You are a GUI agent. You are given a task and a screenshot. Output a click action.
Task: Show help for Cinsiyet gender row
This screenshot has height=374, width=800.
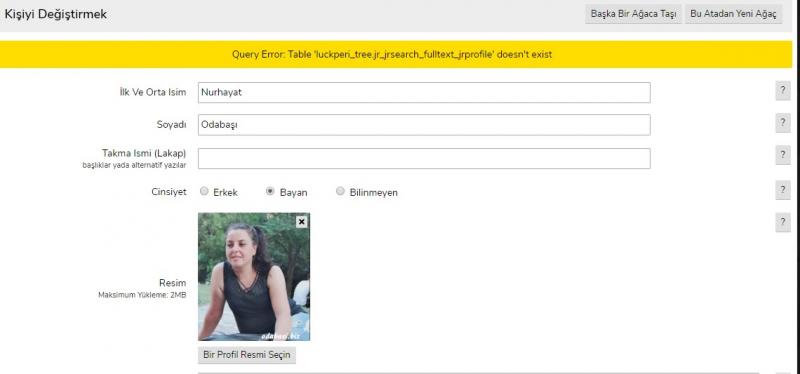pos(783,190)
